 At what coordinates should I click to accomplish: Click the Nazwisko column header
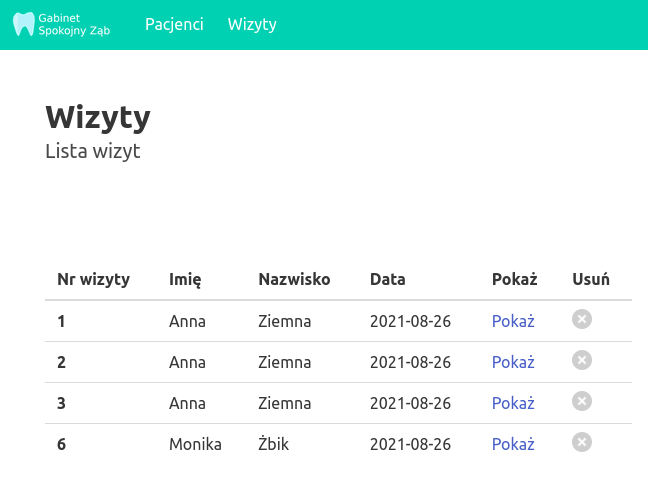coord(294,279)
